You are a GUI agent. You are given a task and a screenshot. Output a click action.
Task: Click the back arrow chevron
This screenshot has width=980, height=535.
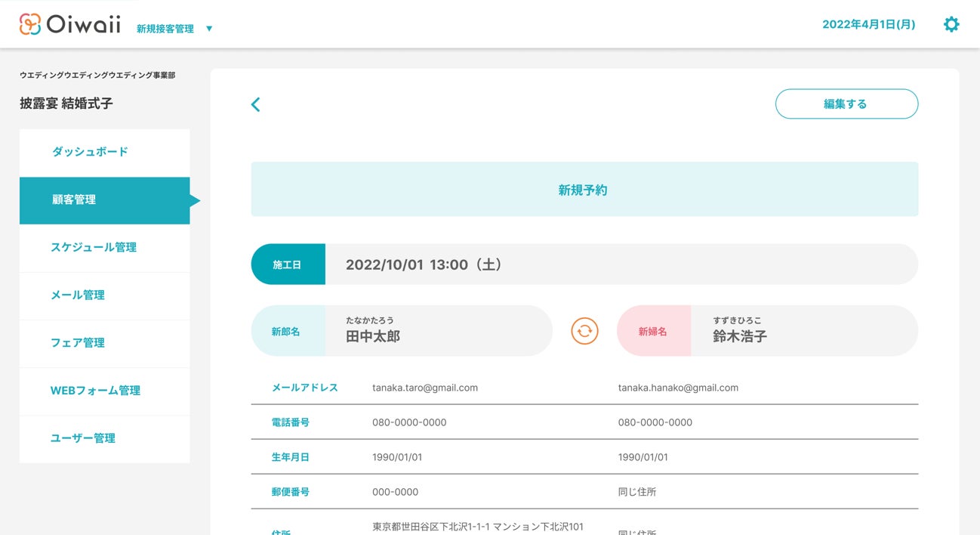pyautogui.click(x=255, y=104)
